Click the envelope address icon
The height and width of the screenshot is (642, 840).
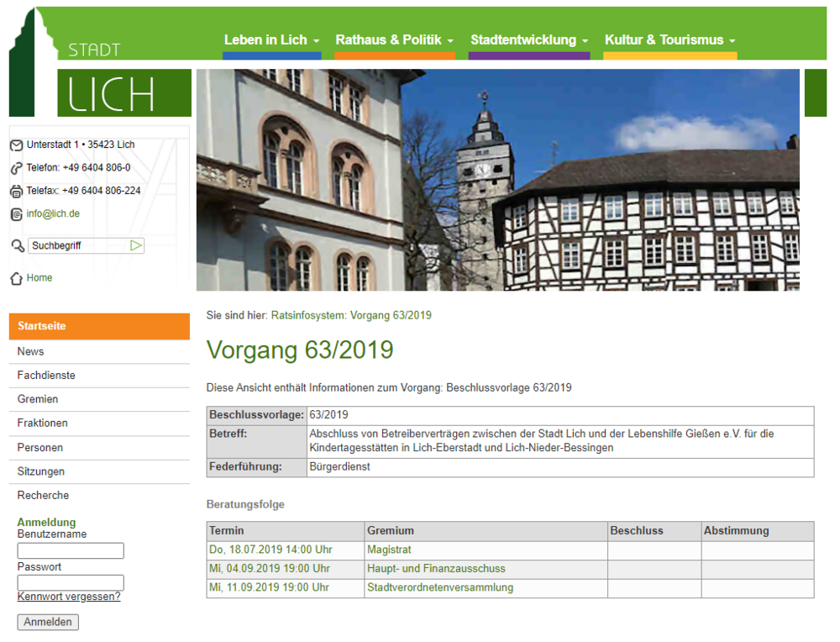16,145
